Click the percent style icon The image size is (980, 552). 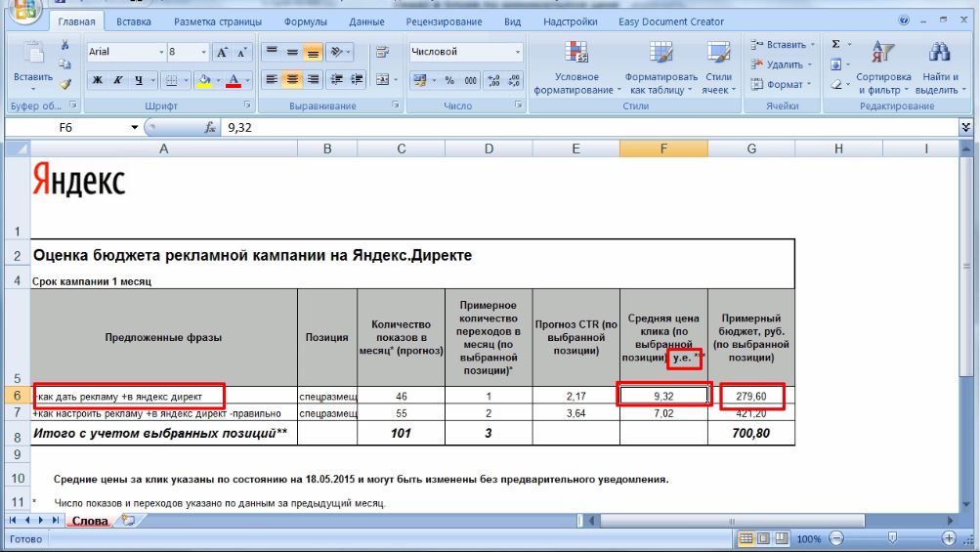[449, 80]
